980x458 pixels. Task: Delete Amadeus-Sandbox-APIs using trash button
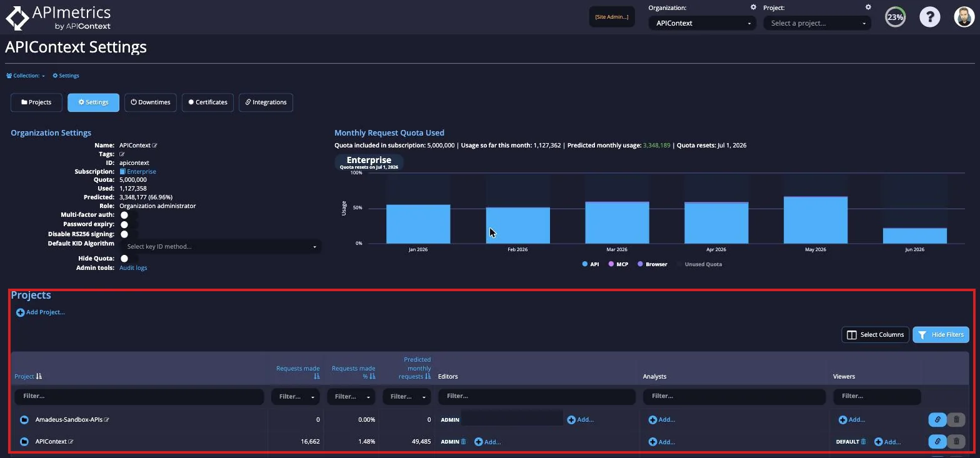956,420
